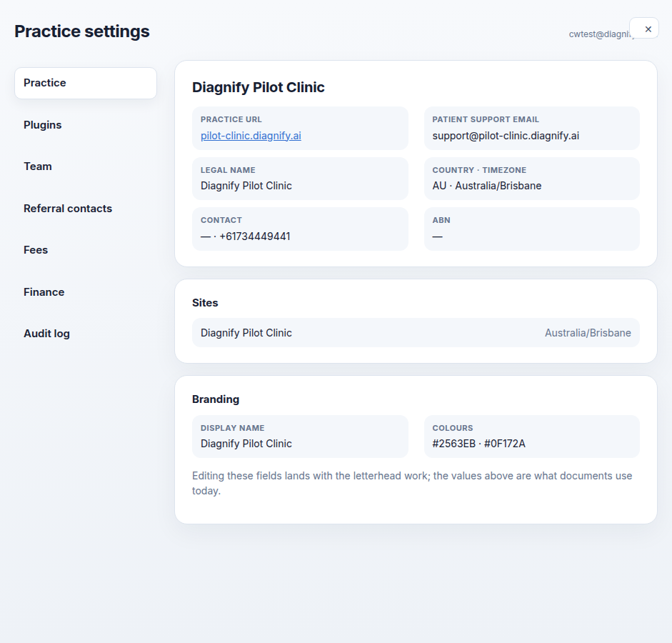The image size is (672, 643).
Task: Click the Diagnify Pilot Clinic card heading
Action: (258, 87)
